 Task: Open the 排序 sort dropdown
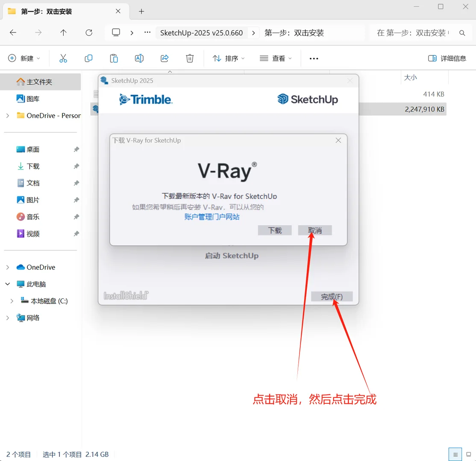click(x=229, y=58)
